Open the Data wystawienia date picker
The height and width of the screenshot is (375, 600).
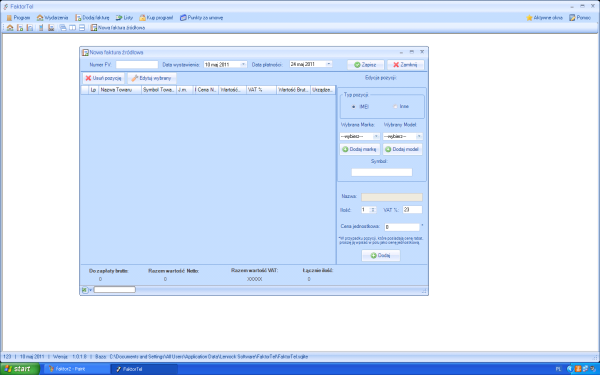pyautogui.click(x=243, y=65)
